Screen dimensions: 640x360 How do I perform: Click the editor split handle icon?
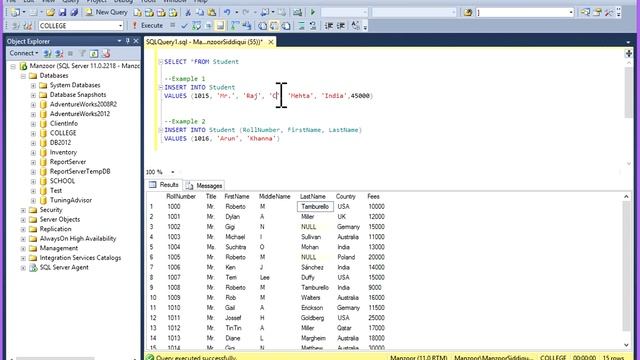point(628,53)
